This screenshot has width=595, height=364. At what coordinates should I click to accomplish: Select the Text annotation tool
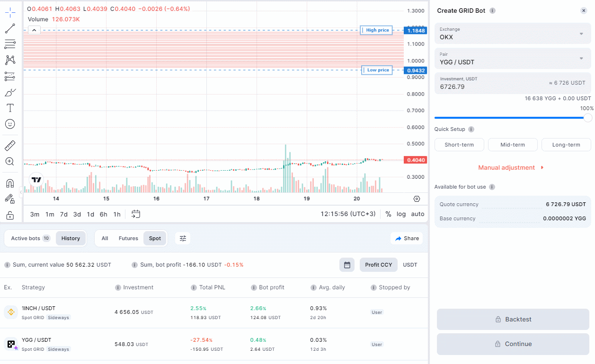point(10,108)
